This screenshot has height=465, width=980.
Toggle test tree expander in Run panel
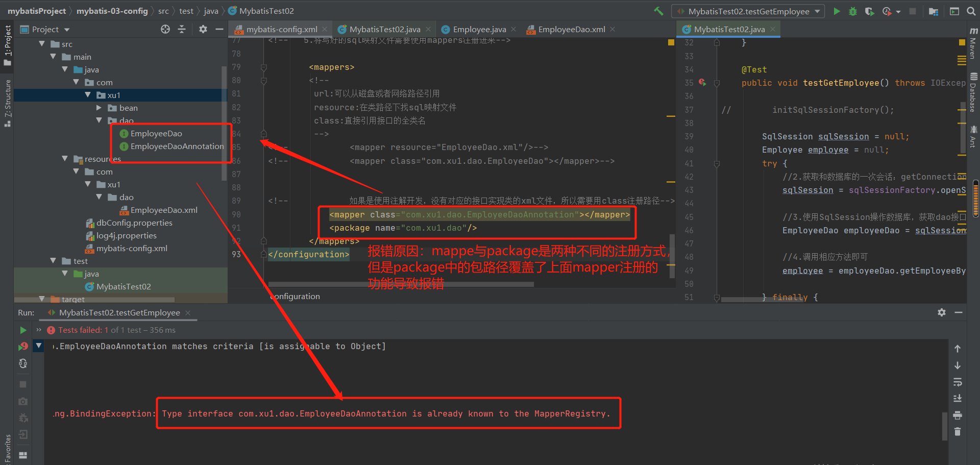pos(39,346)
